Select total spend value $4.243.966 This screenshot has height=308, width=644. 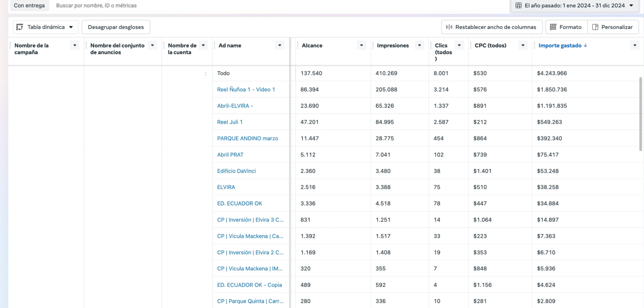pyautogui.click(x=552, y=73)
